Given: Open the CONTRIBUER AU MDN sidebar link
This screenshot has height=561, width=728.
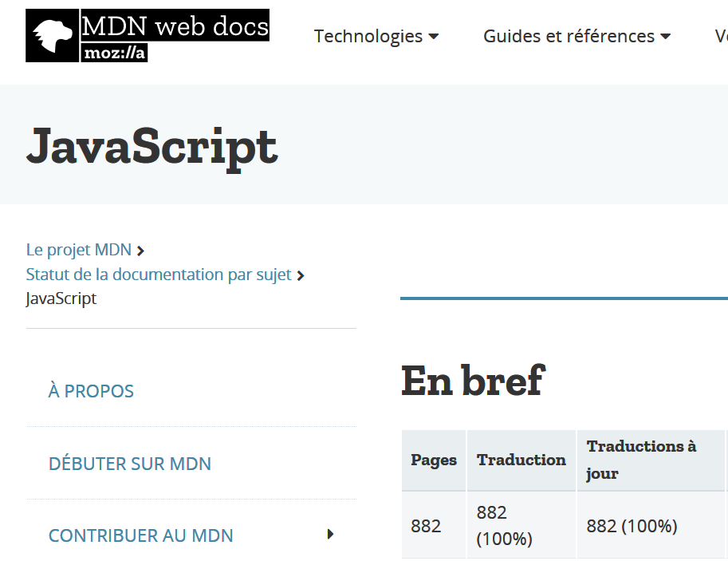Looking at the screenshot, I should click(141, 535).
